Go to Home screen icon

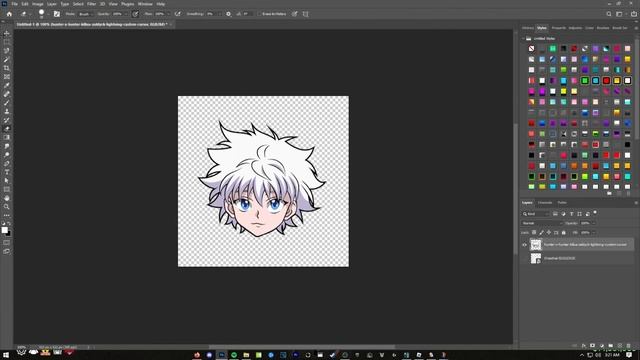9,14
